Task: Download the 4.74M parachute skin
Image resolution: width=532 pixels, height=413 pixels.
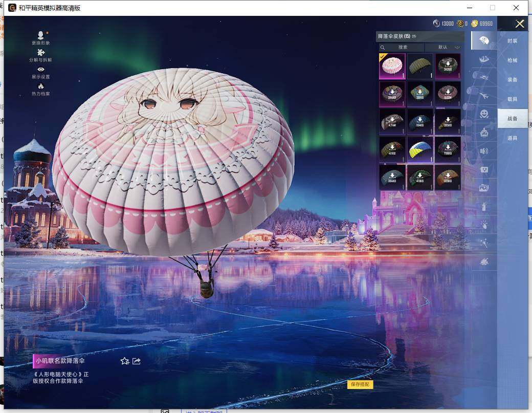Action: point(392,121)
